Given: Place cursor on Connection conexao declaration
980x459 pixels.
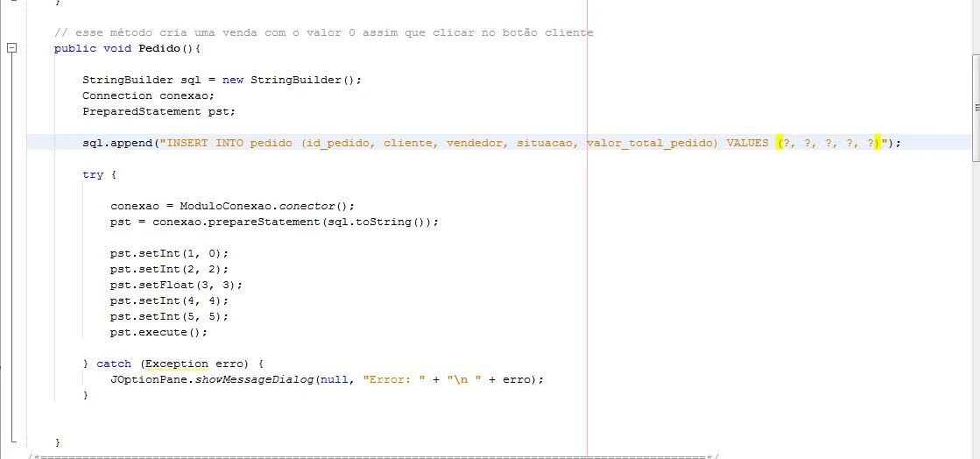Looking at the screenshot, I should click(148, 95).
